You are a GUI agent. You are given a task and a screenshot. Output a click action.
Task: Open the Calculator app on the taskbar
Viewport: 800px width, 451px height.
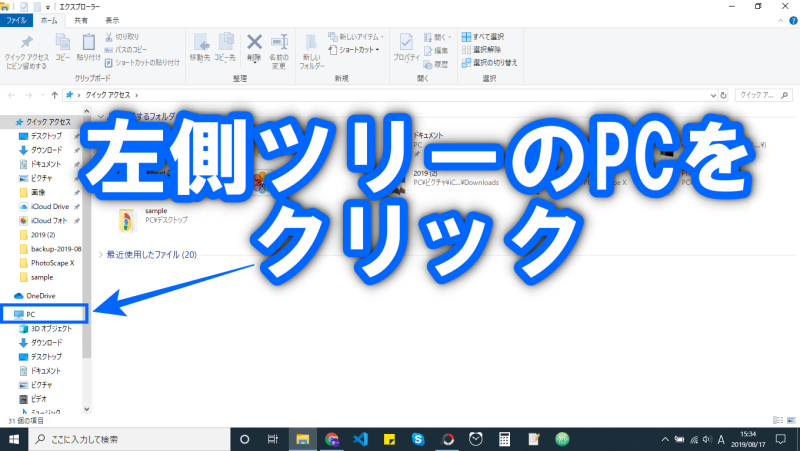click(505, 439)
